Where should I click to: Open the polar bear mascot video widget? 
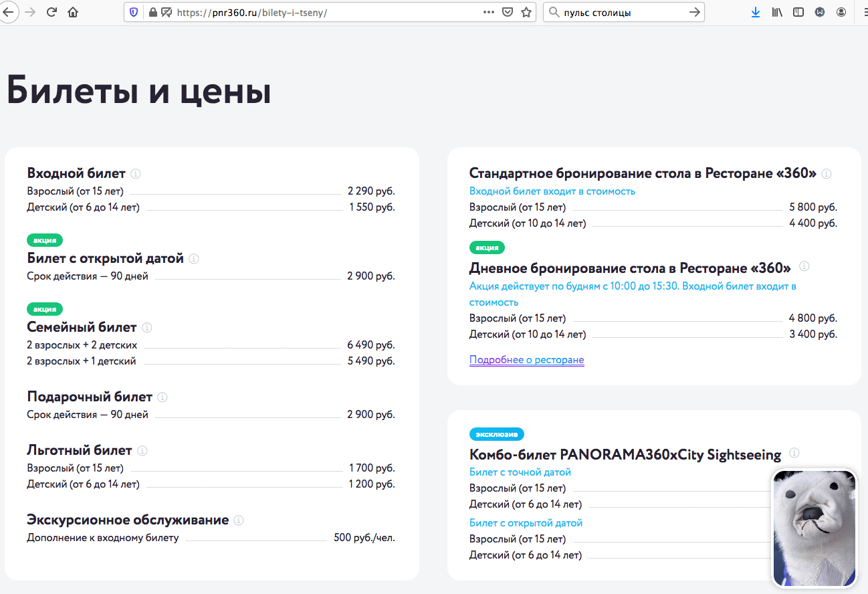tap(815, 528)
